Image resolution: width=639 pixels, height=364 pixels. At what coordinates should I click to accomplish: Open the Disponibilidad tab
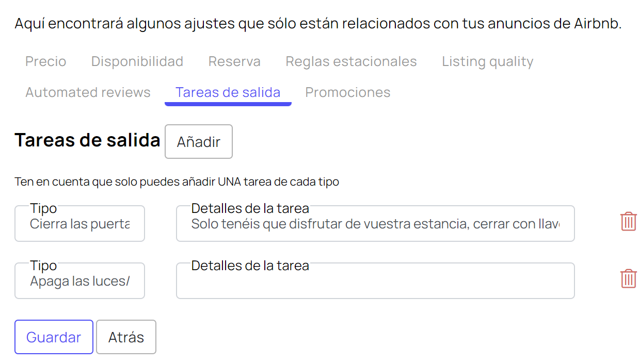point(137,61)
